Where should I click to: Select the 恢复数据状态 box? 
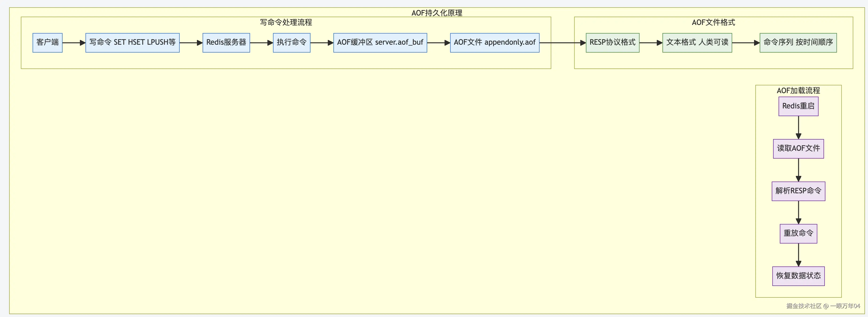pyautogui.click(x=798, y=276)
